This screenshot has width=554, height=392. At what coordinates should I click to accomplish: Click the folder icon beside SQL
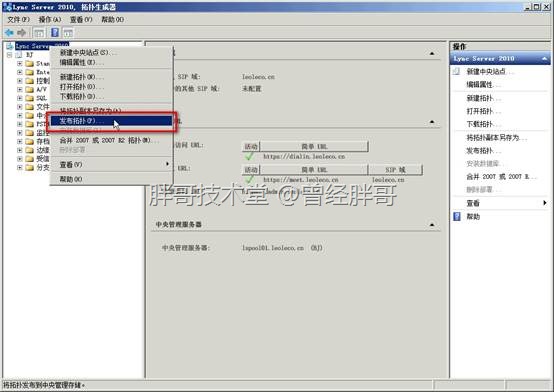(30, 98)
